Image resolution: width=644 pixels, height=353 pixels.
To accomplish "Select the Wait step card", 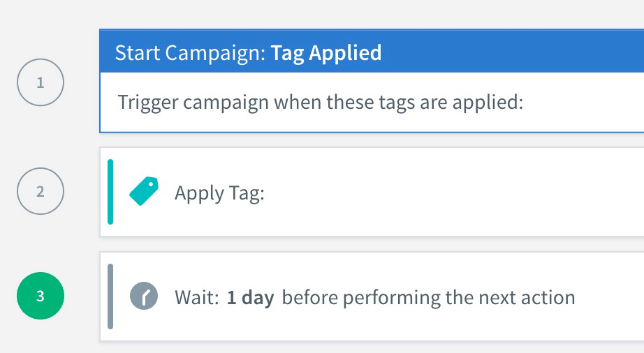I will pos(372,296).
